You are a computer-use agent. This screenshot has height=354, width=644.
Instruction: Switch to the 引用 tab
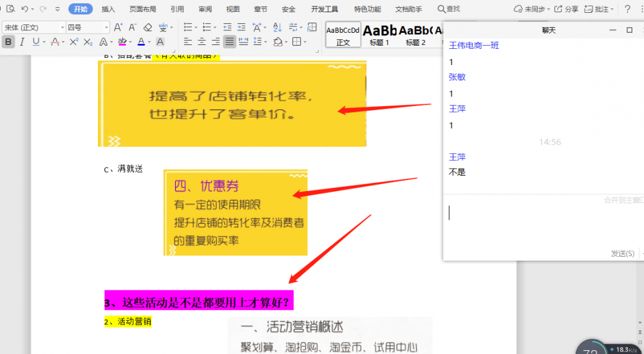[x=178, y=8]
